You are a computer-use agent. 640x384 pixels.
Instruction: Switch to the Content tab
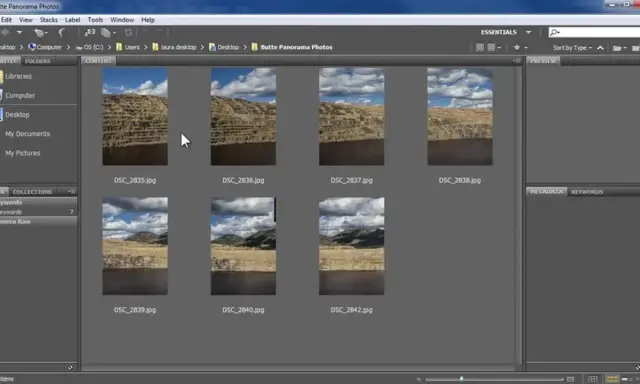[x=98, y=61]
